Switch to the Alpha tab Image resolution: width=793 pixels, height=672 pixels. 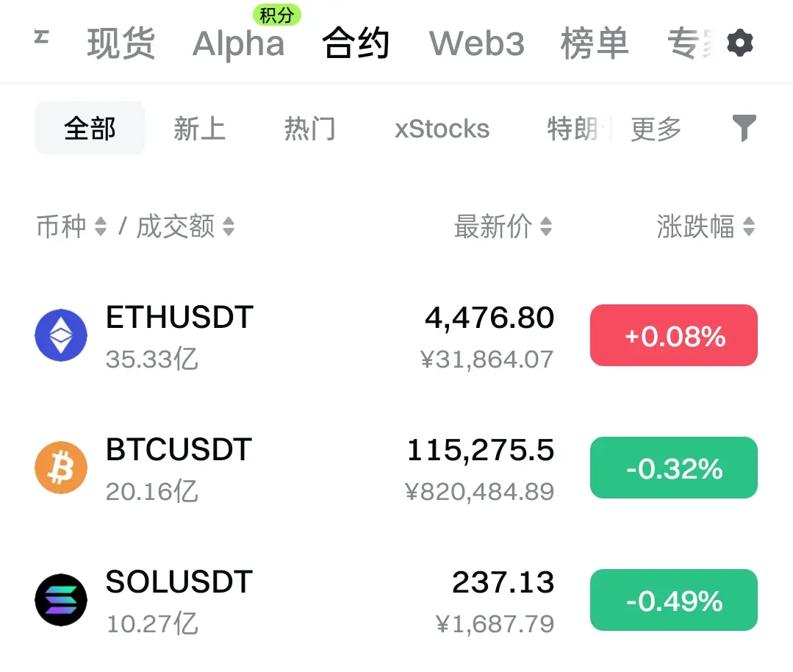(x=238, y=43)
